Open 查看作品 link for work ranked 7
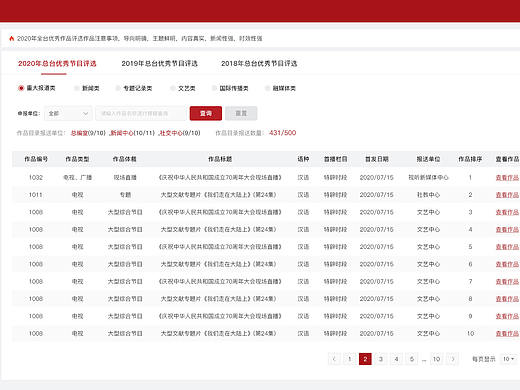 pyautogui.click(x=507, y=282)
